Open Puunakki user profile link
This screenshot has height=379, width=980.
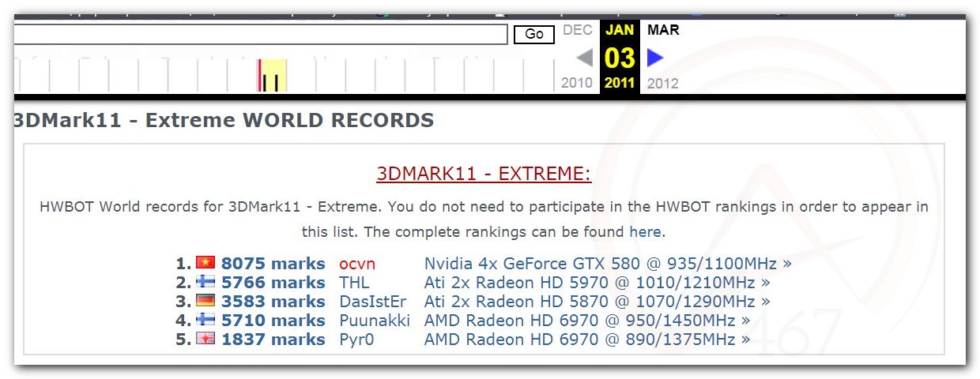375,321
